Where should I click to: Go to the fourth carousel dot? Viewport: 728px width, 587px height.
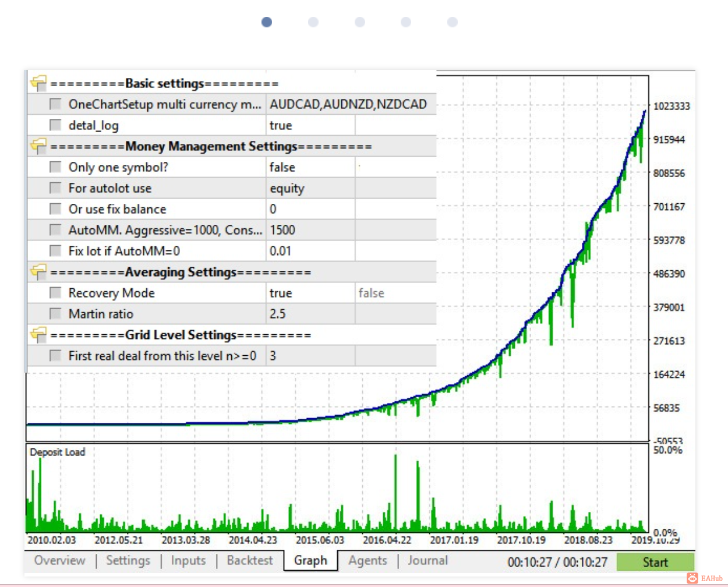click(406, 22)
